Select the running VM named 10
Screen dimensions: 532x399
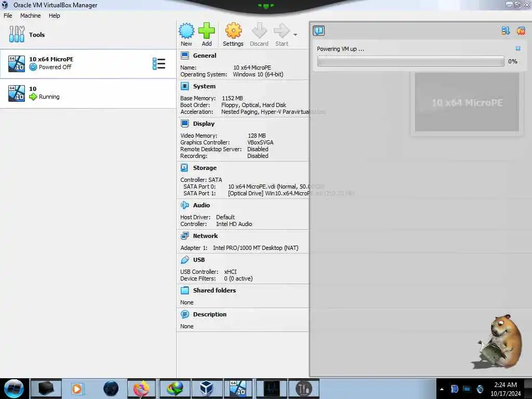(x=88, y=94)
